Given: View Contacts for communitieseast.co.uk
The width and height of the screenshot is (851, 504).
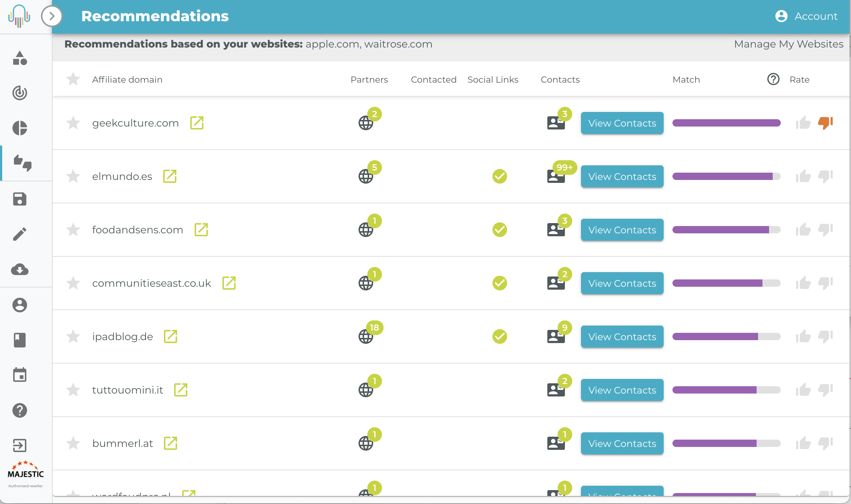Looking at the screenshot, I should [x=622, y=283].
